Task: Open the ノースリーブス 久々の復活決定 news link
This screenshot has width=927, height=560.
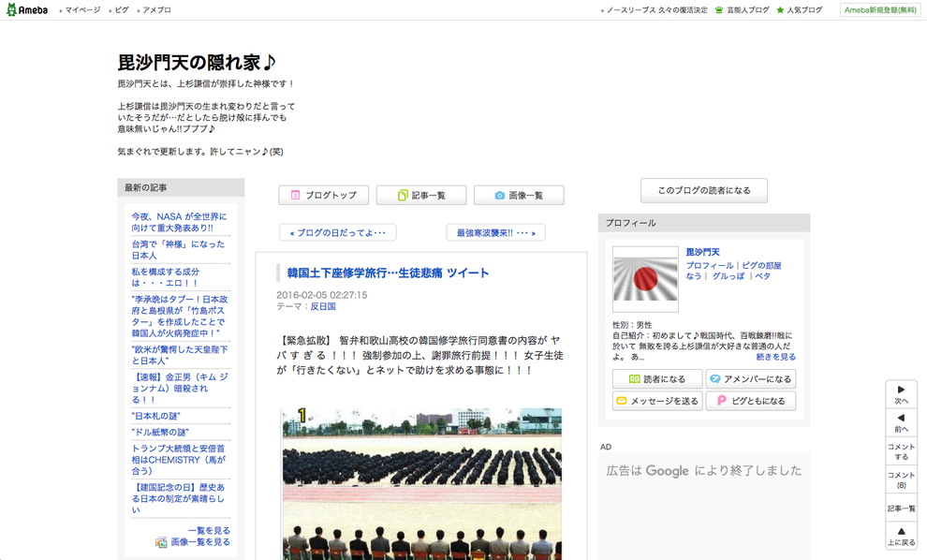Action: tap(656, 10)
